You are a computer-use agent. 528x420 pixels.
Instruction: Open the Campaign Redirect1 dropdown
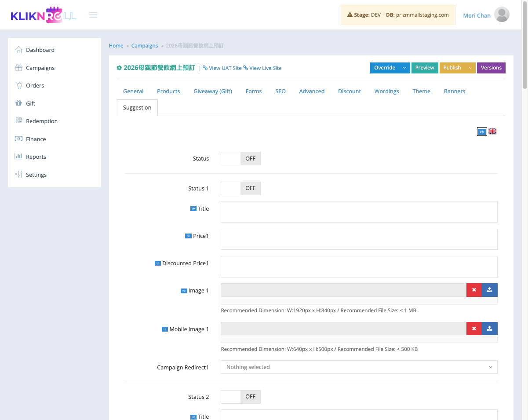coord(359,367)
